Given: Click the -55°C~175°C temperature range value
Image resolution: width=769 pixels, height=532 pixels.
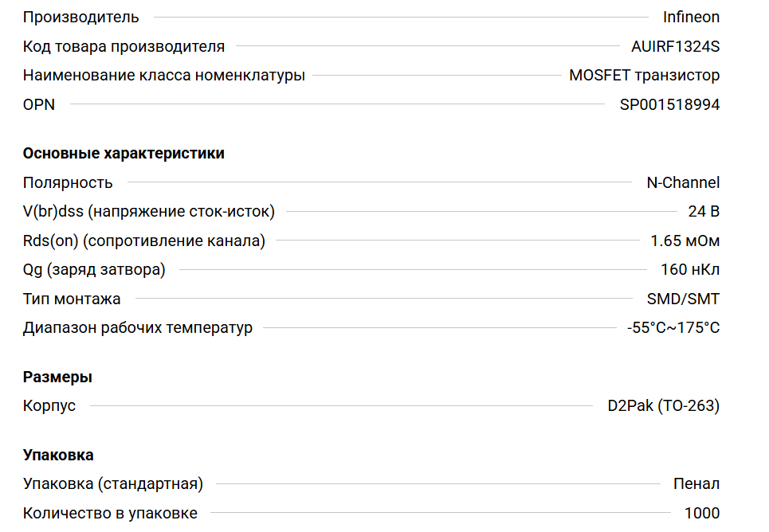Looking at the screenshot, I should pyautogui.click(x=673, y=328).
